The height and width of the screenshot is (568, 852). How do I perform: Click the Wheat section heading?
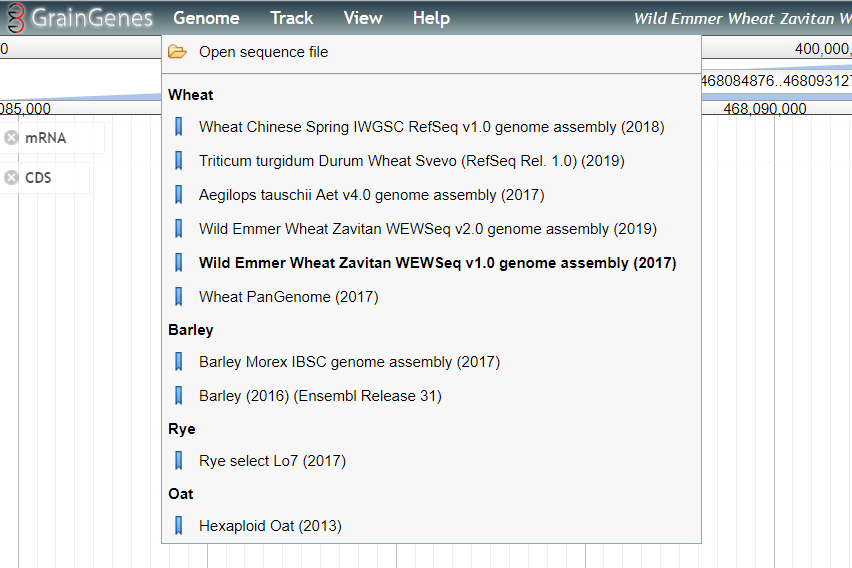click(x=190, y=95)
